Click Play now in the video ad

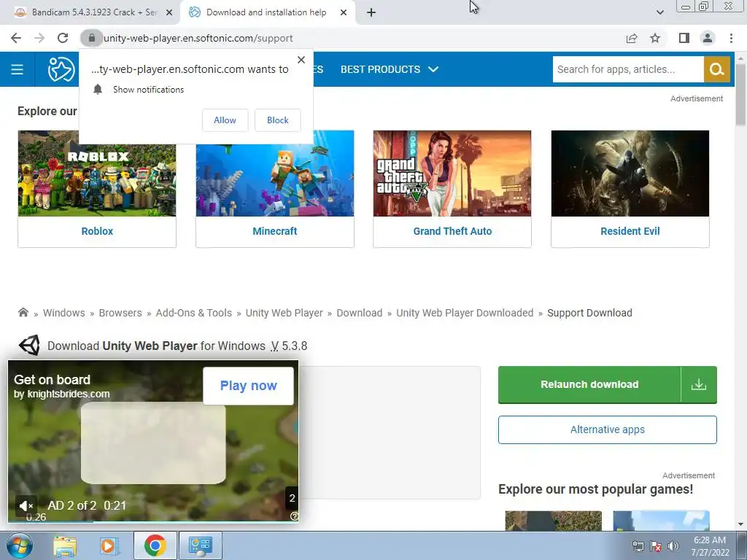click(x=248, y=386)
